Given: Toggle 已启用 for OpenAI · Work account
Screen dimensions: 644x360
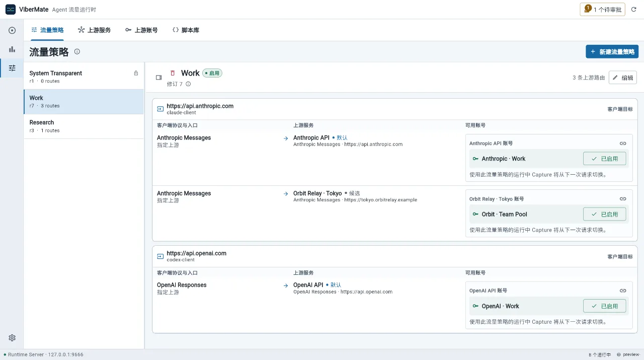Looking at the screenshot, I should pos(604,306).
